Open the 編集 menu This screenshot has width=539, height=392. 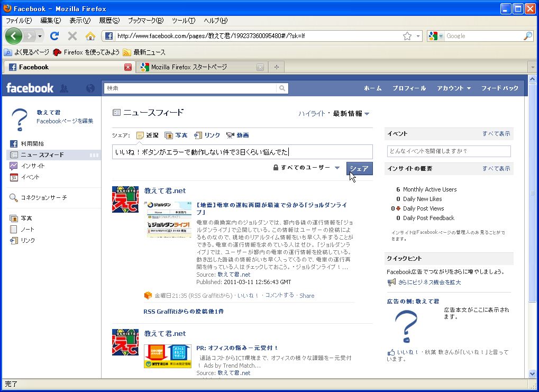[x=51, y=21]
